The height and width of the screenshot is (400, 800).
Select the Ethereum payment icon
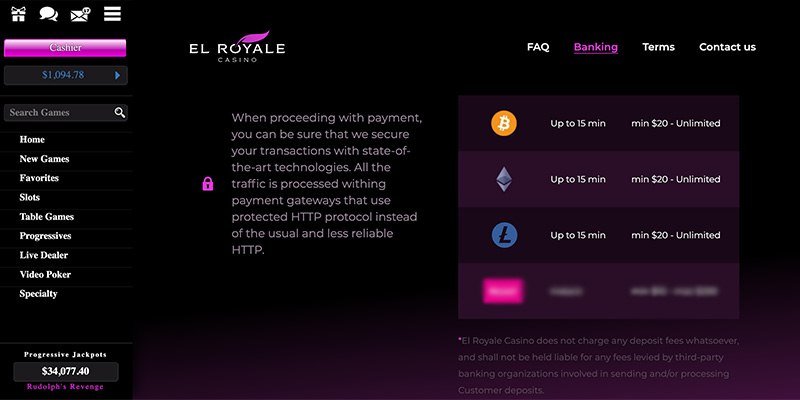pos(504,180)
